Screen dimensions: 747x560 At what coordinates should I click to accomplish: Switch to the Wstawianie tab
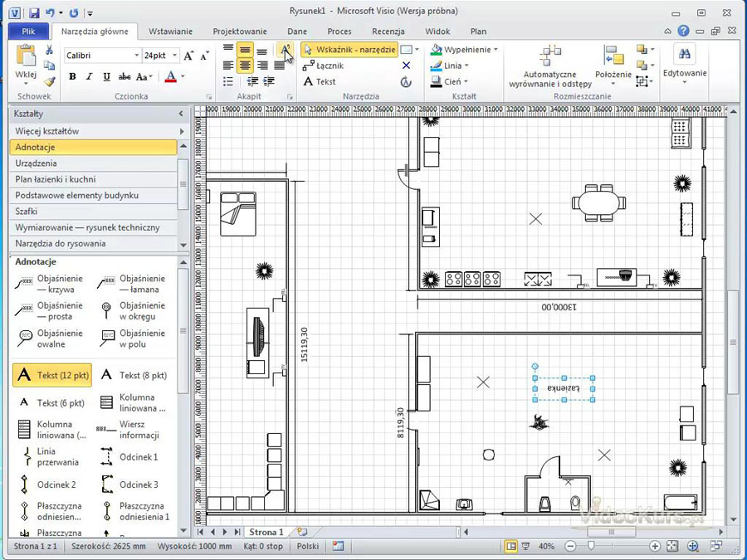[170, 32]
